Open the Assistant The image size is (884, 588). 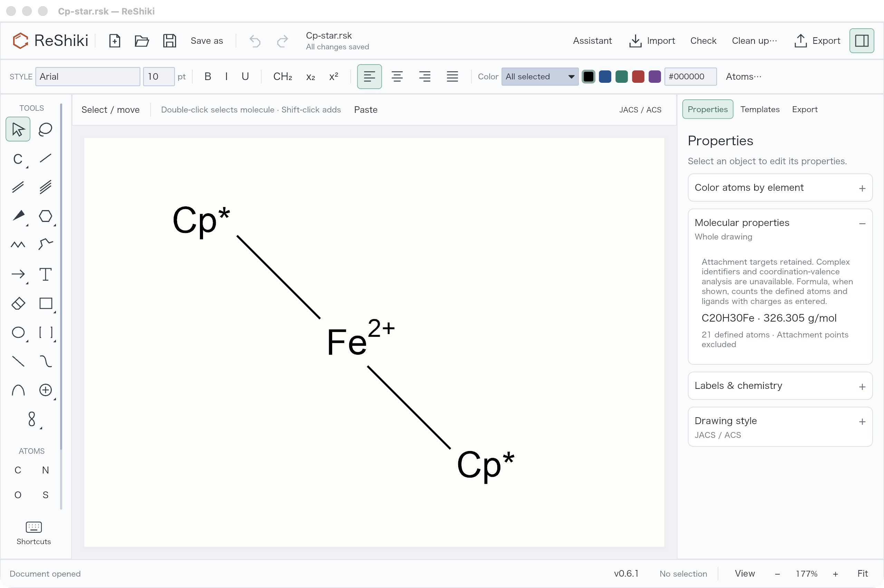[x=592, y=40]
